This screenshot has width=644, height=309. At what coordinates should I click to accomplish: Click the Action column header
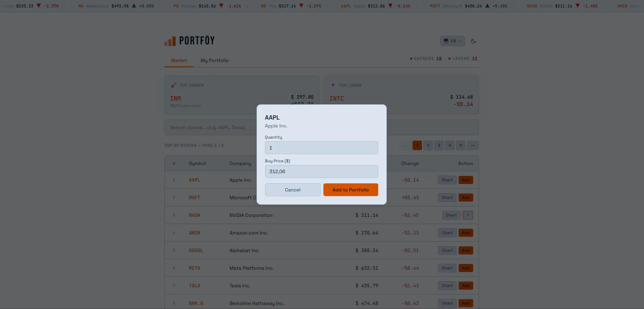tap(465, 163)
